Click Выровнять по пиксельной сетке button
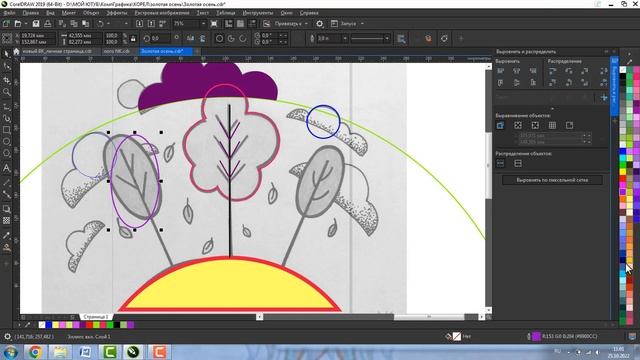The image size is (640, 360). click(552, 180)
